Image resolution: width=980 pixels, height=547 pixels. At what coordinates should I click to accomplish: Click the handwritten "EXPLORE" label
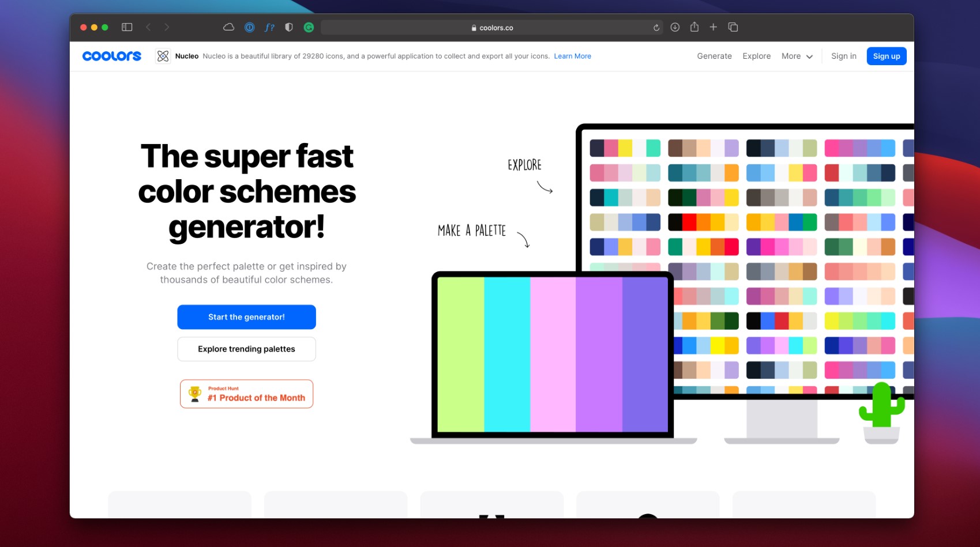click(x=524, y=165)
